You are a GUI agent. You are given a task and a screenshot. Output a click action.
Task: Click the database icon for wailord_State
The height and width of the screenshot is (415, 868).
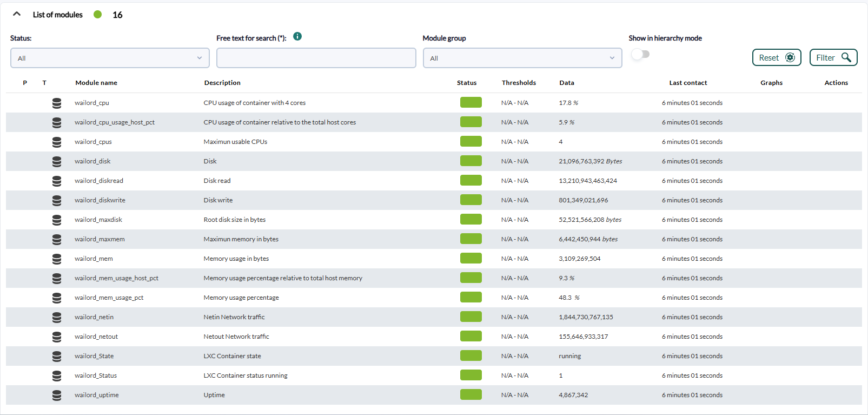click(x=57, y=356)
